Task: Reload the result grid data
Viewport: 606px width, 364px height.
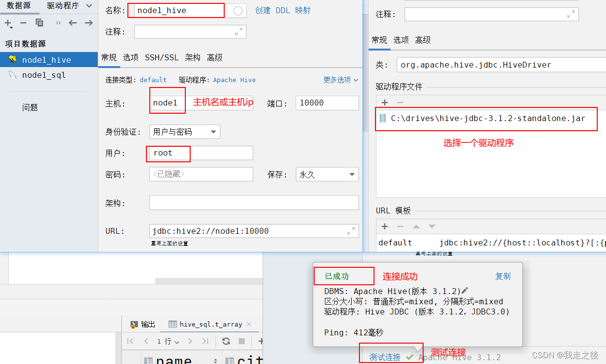Action: pyautogui.click(x=226, y=341)
